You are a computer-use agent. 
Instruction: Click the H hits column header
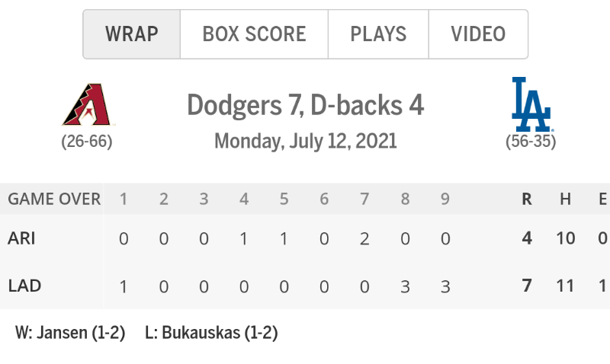[565, 199]
